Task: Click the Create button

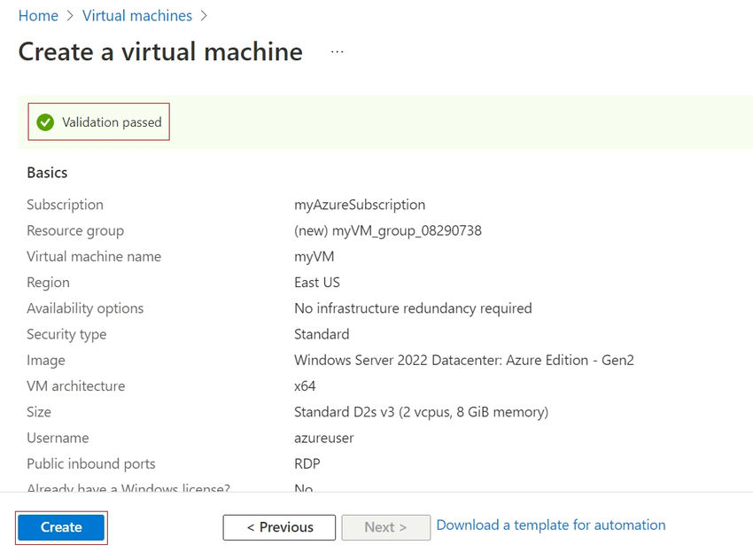Action: [60, 526]
